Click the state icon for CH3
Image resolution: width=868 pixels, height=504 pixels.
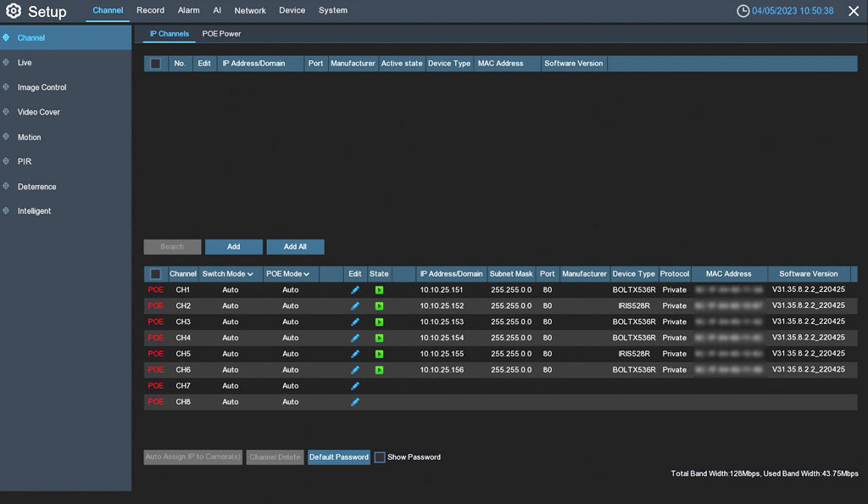tap(379, 322)
